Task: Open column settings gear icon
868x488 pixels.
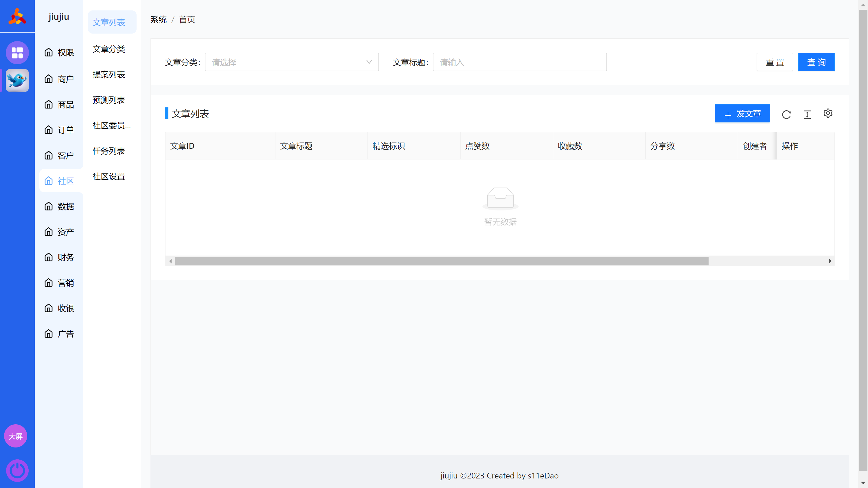Action: tap(828, 113)
